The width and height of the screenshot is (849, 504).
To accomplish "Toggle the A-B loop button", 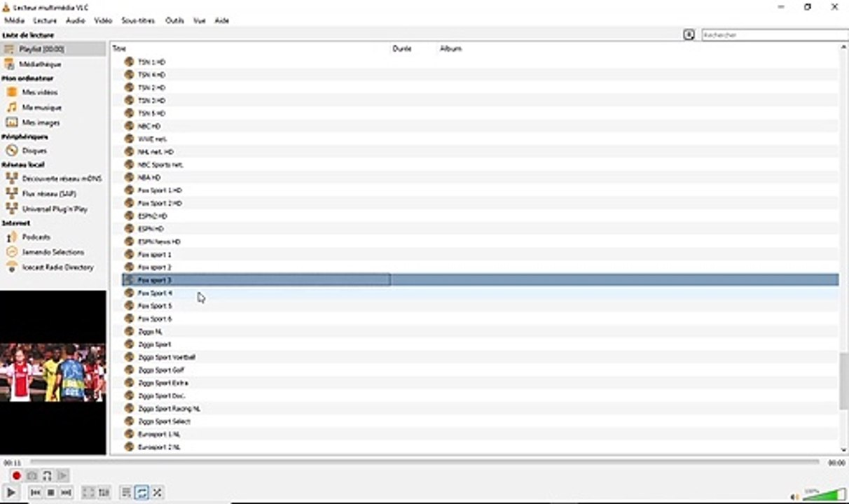I will pyautogui.click(x=47, y=476).
